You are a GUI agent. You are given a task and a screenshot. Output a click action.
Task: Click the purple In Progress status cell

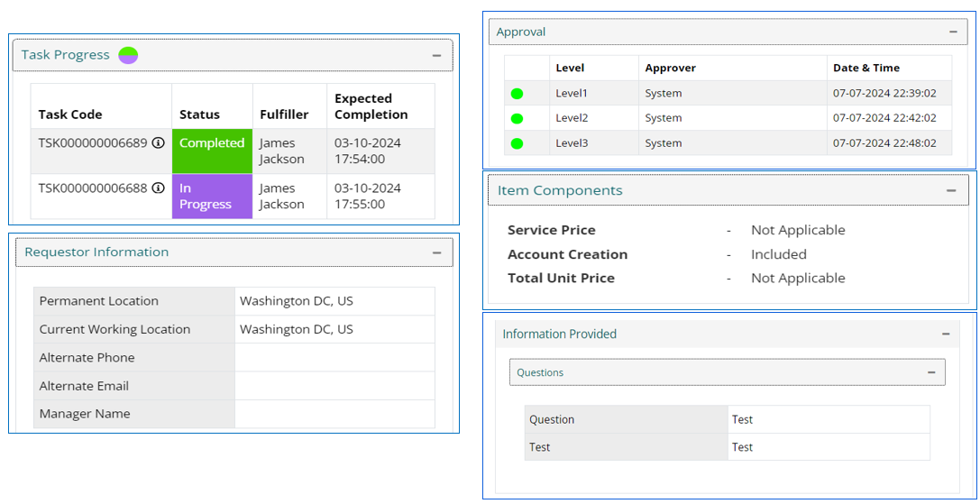[x=212, y=197]
